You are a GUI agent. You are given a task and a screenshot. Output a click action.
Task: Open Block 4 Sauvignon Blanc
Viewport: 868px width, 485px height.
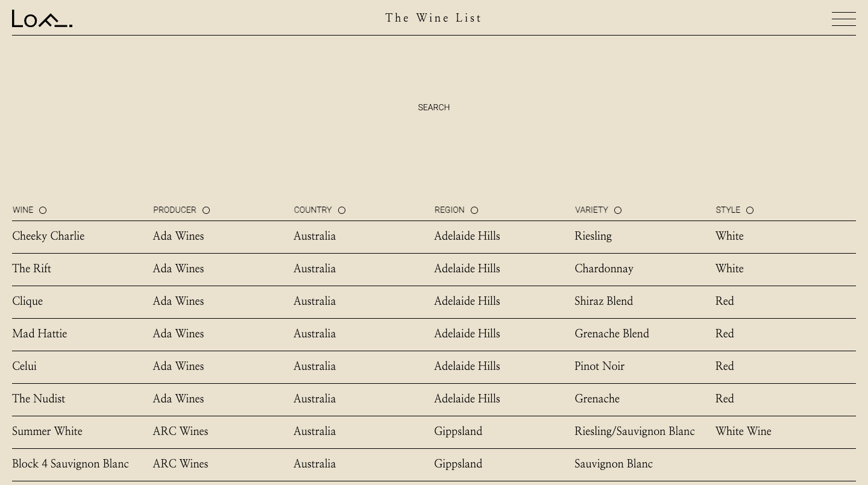pyautogui.click(x=71, y=464)
